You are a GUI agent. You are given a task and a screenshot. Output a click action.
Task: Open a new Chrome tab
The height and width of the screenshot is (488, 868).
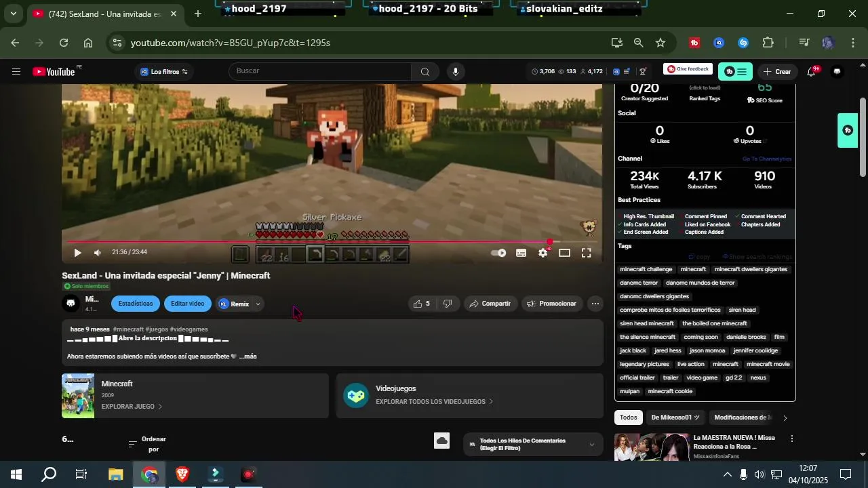(x=197, y=14)
